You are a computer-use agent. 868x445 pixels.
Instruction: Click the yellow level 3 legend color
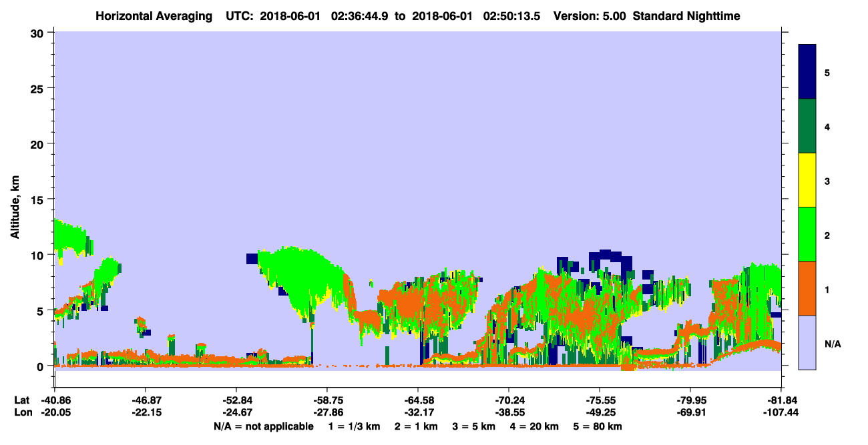(807, 180)
